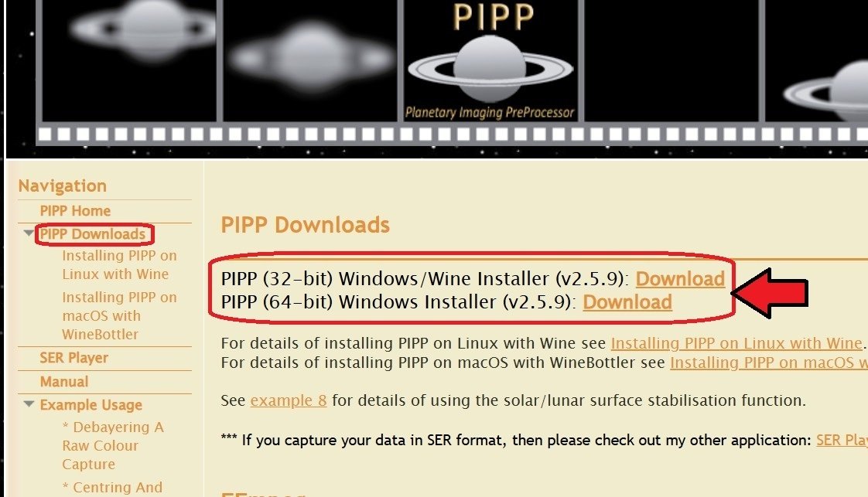Open the Example Usage navigation item
The width and height of the screenshot is (868, 497).
(91, 405)
